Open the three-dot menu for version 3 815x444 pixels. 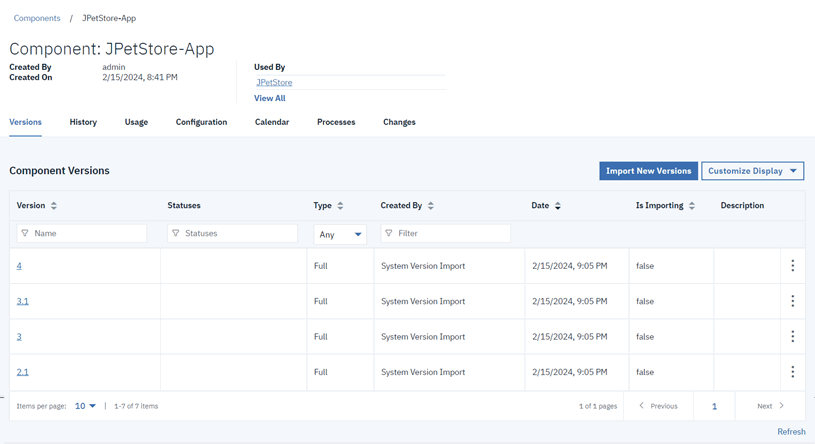pyautogui.click(x=792, y=337)
